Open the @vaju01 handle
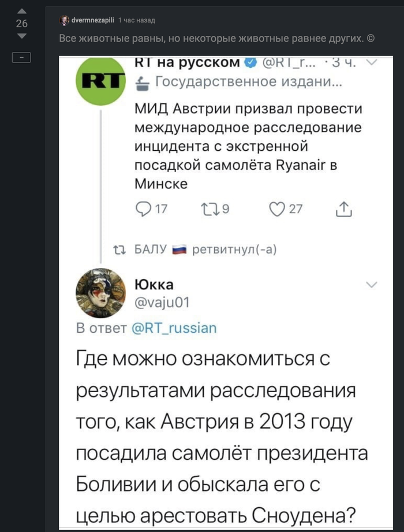Screen dimensions: 404x532 pyautogui.click(x=162, y=302)
